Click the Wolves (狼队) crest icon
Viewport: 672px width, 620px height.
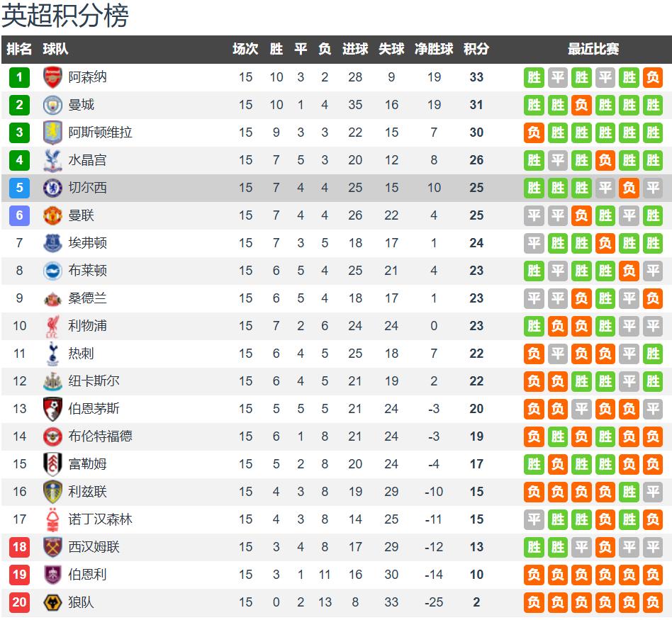click(x=53, y=602)
